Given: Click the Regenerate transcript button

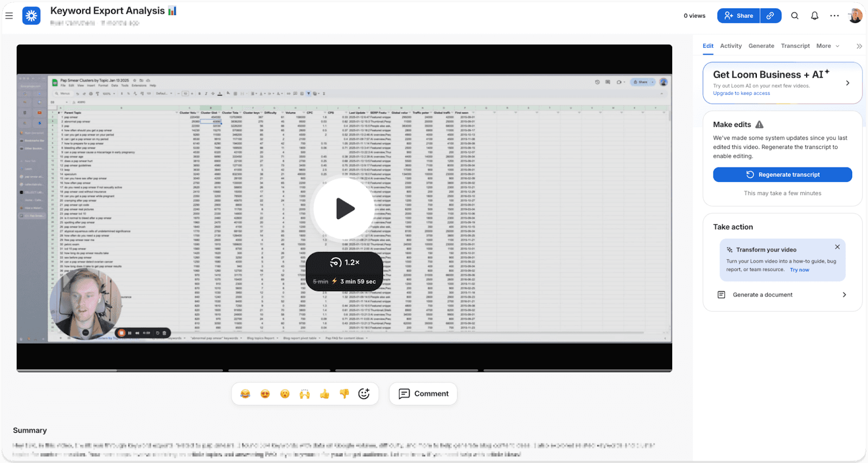Looking at the screenshot, I should click(x=782, y=175).
